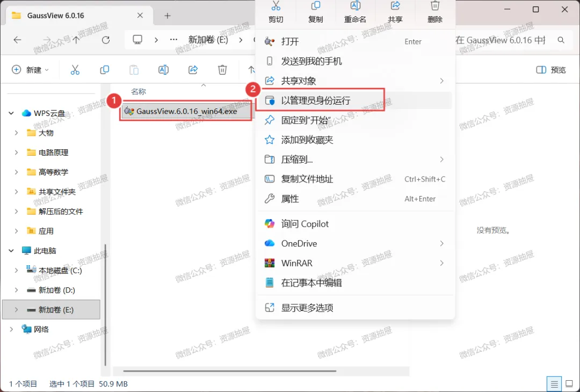This screenshot has width=580, height=392.
Task: Select 以管理员身份运行 menu entry
Action: coord(355,100)
